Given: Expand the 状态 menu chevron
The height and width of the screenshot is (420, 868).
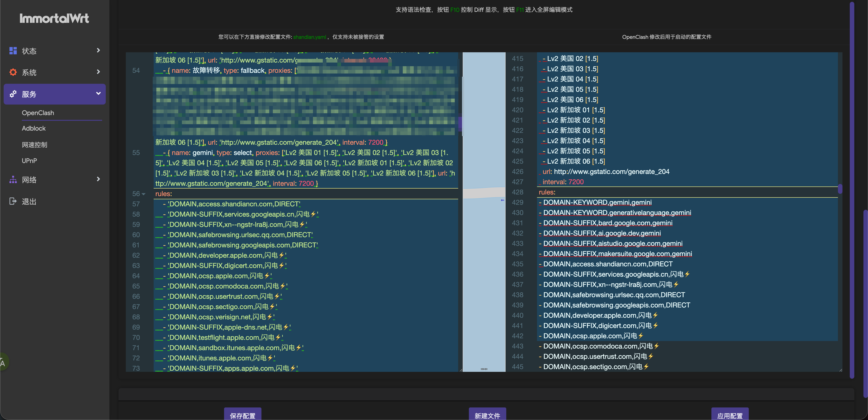Looking at the screenshot, I should pyautogui.click(x=98, y=50).
